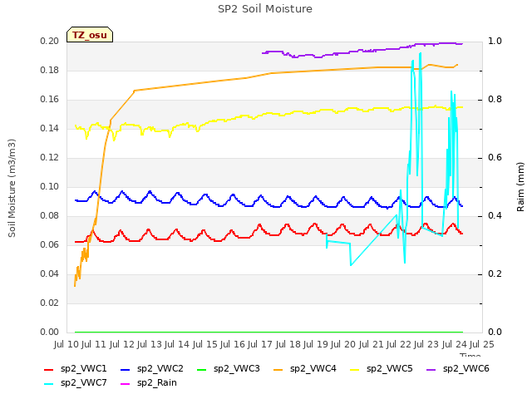
Task: Click the Jul 21 x-axis tick label
Action: pyautogui.click(x=372, y=344)
